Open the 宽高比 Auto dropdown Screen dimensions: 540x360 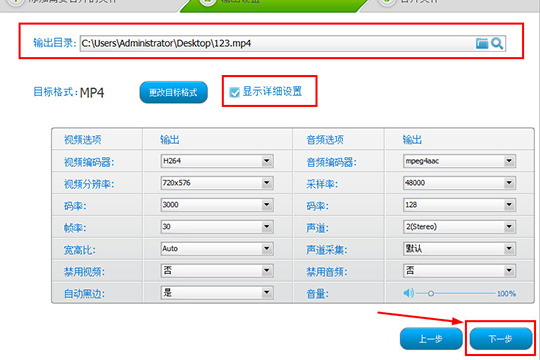[217, 249]
